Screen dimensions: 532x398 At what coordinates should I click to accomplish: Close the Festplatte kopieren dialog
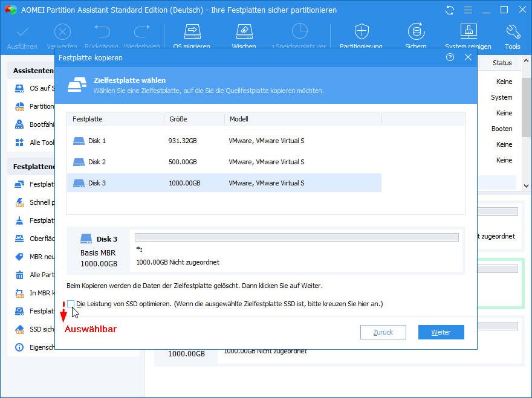(468, 57)
